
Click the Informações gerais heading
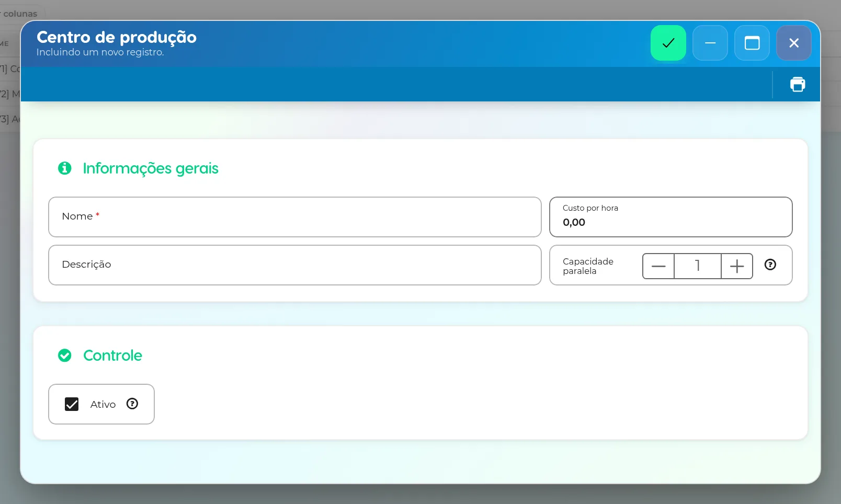tap(151, 168)
